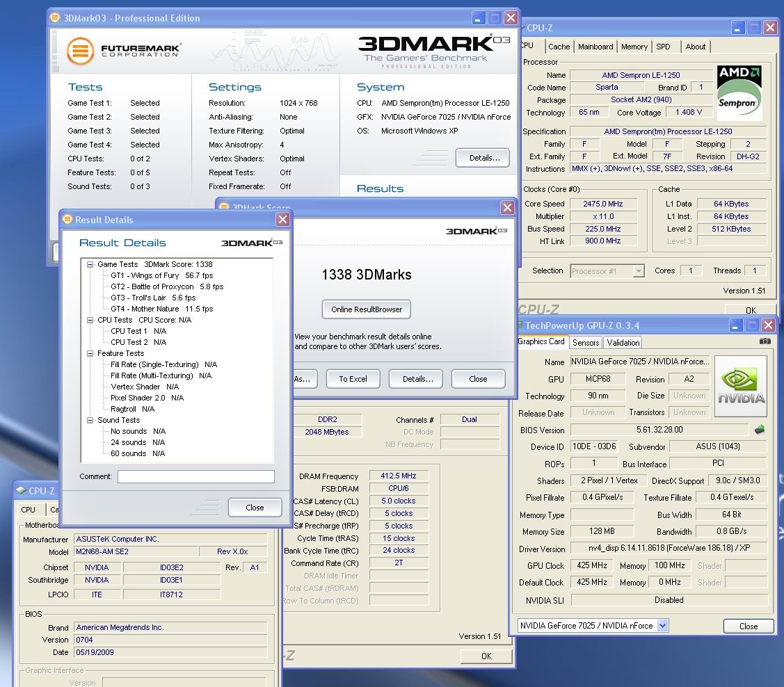784x687 pixels.
Task: Click the 1338 3DMarks score text
Action: point(367,274)
